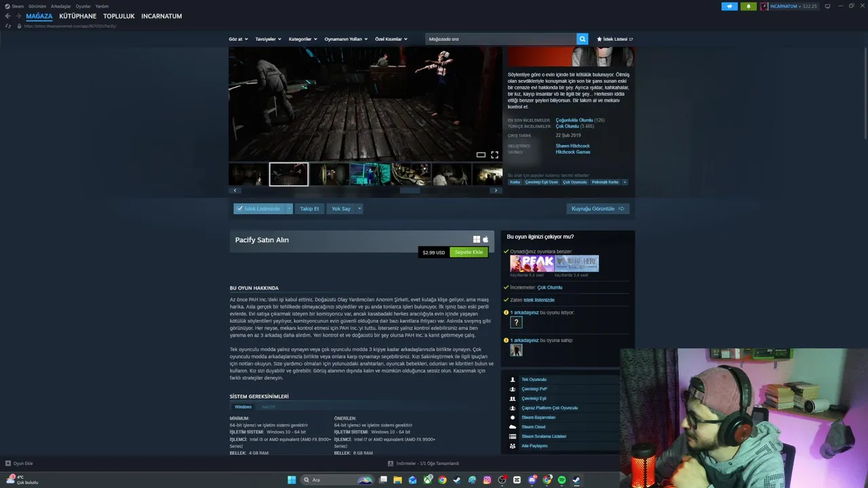Open the Oyunlar menu

[83, 6]
